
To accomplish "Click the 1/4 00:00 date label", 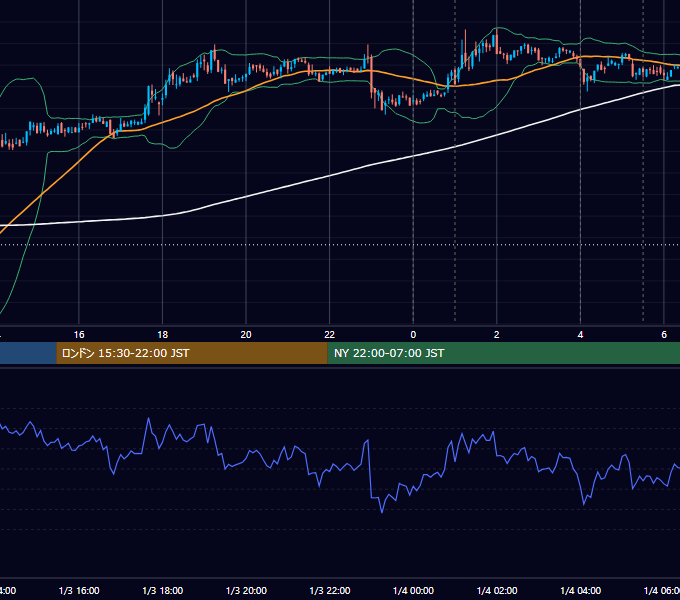I will point(413,591).
